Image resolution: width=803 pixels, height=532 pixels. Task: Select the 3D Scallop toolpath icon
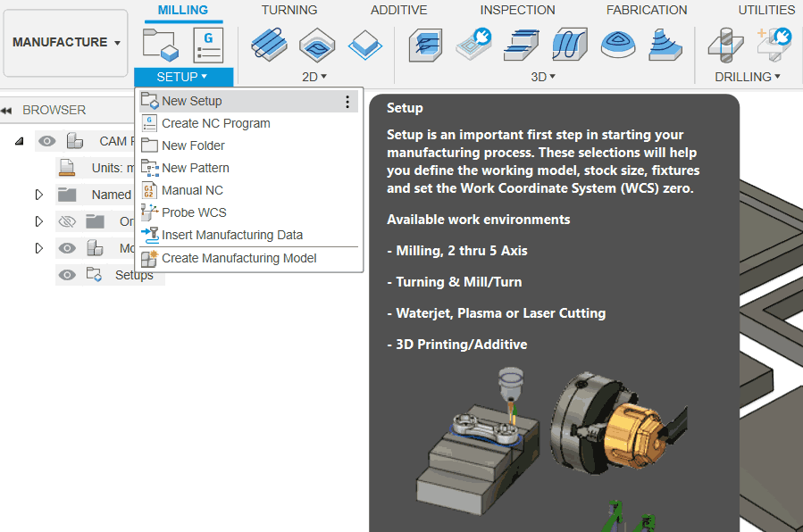[617, 45]
